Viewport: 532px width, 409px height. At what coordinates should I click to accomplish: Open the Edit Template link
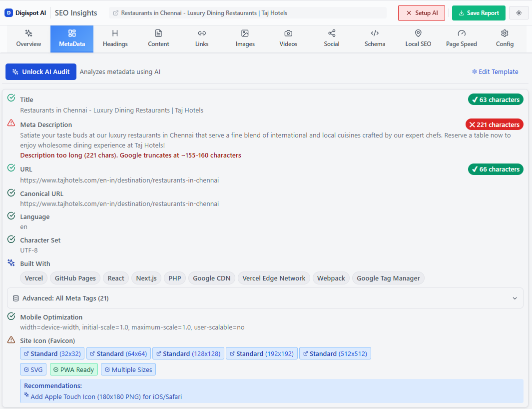pyautogui.click(x=495, y=71)
